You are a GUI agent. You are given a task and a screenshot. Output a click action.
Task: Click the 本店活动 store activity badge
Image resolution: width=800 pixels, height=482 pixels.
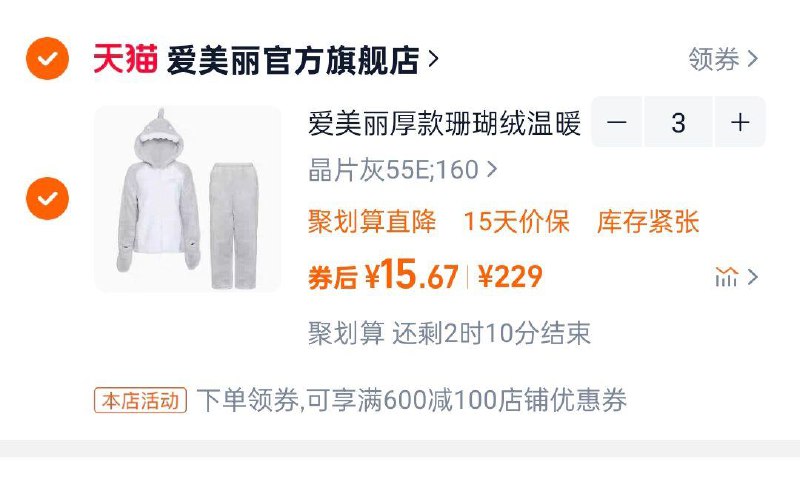140,400
